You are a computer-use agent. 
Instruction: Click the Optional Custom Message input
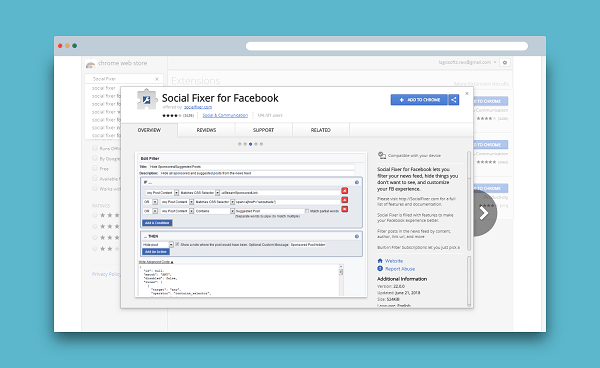point(308,244)
